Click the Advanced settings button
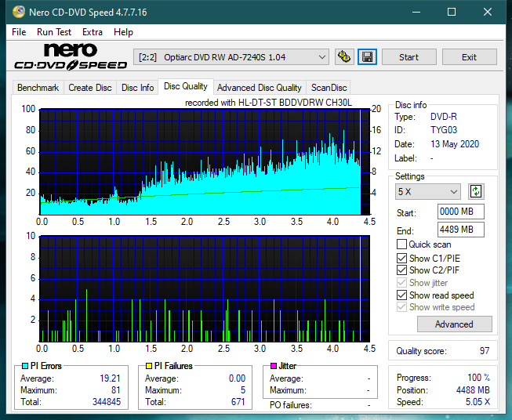 454,324
